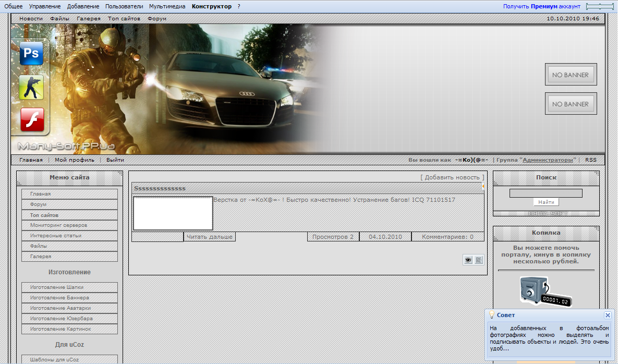Click the eye view icon below the news
The height and width of the screenshot is (364, 618).
pyautogui.click(x=468, y=260)
